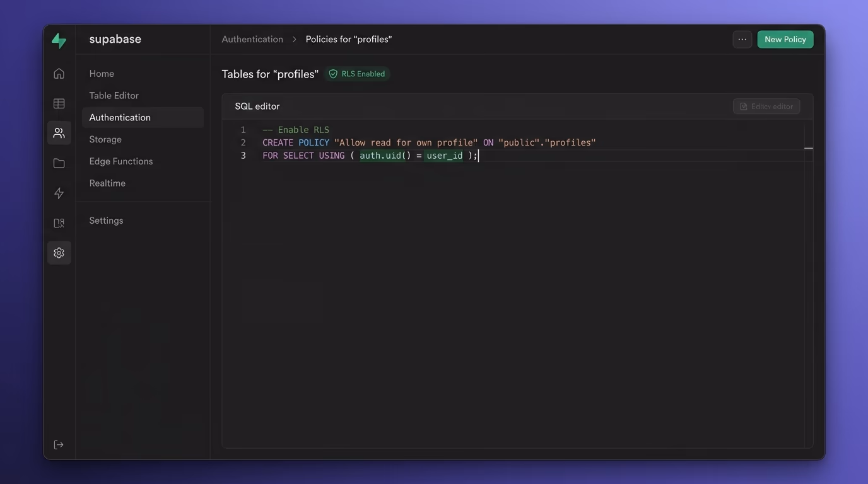Image resolution: width=868 pixels, height=484 pixels.
Task: Click the SQL editor vertical scrollbar marker
Action: (x=809, y=149)
